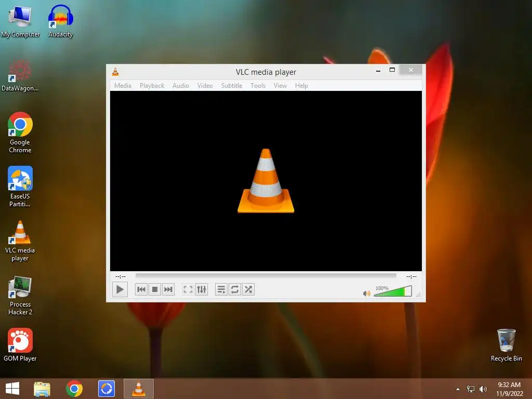Screen dimensions: 532x399
Task: Toggle the remaining time display right of the seek bar
Action: pyautogui.click(x=411, y=276)
